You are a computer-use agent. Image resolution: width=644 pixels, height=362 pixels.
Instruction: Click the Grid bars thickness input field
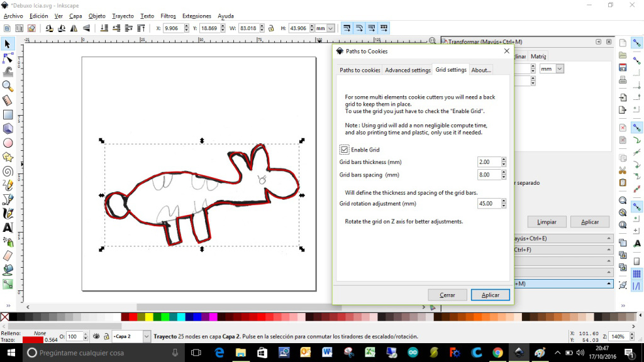click(489, 162)
